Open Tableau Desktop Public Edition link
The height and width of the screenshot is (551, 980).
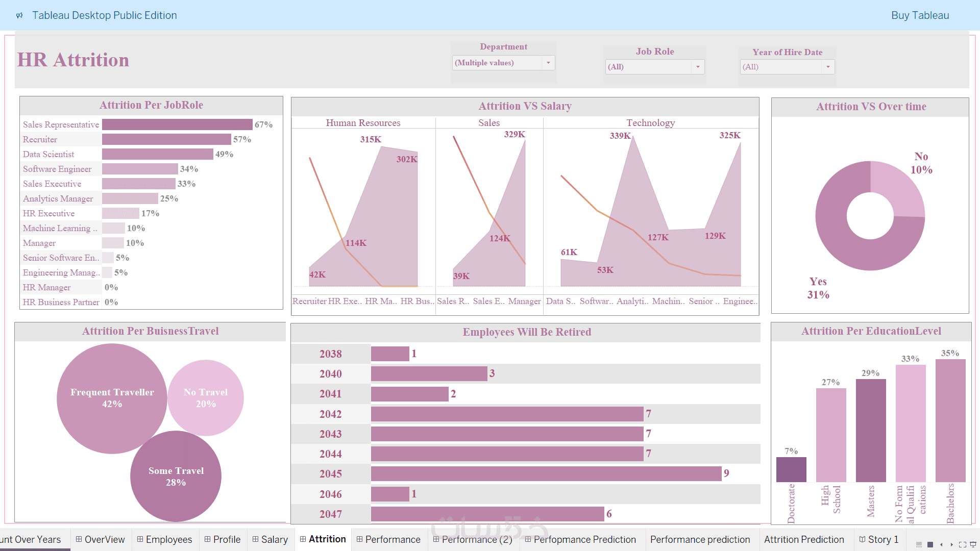tap(104, 15)
